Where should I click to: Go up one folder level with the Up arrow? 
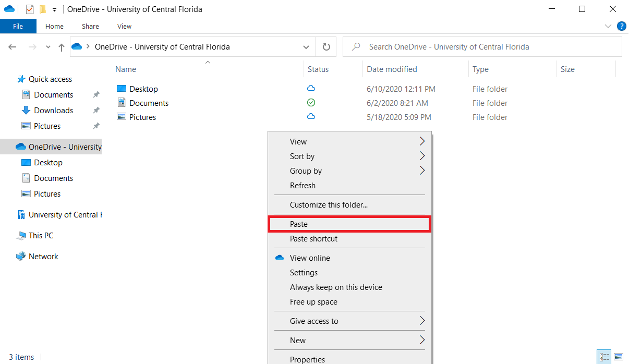click(62, 47)
